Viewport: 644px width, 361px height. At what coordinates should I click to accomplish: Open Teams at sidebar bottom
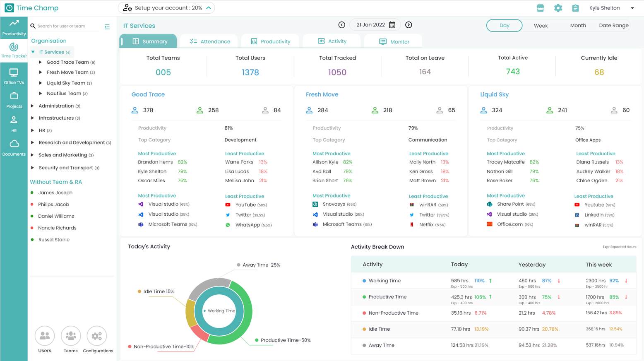click(x=71, y=340)
